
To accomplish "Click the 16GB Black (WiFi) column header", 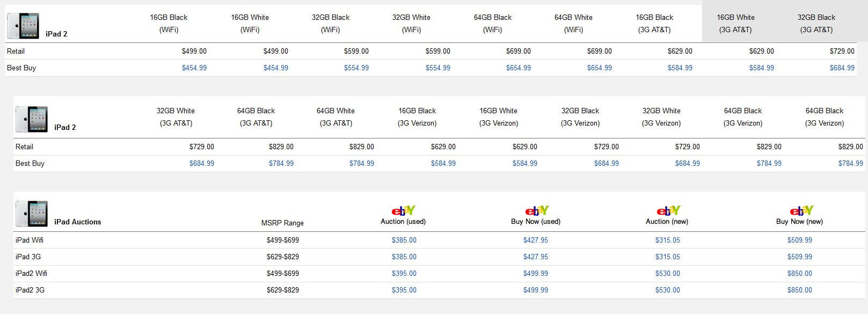I will click(169, 24).
